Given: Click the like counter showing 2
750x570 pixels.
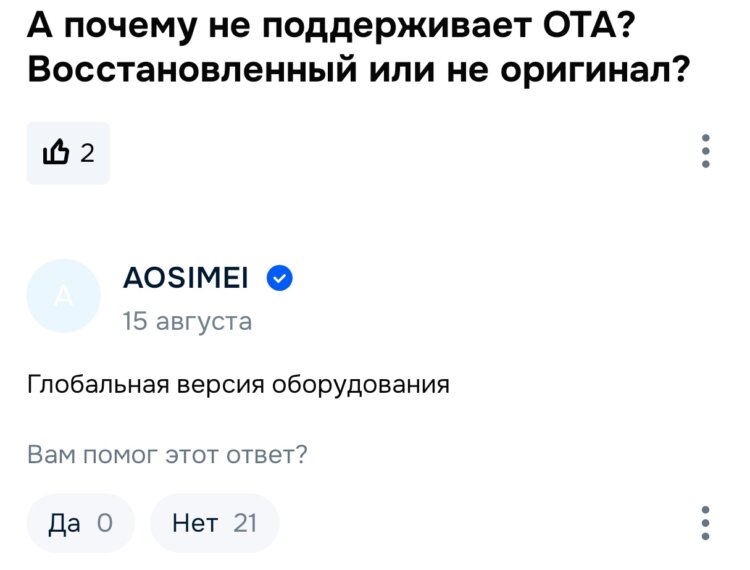Looking at the screenshot, I should [87, 153].
